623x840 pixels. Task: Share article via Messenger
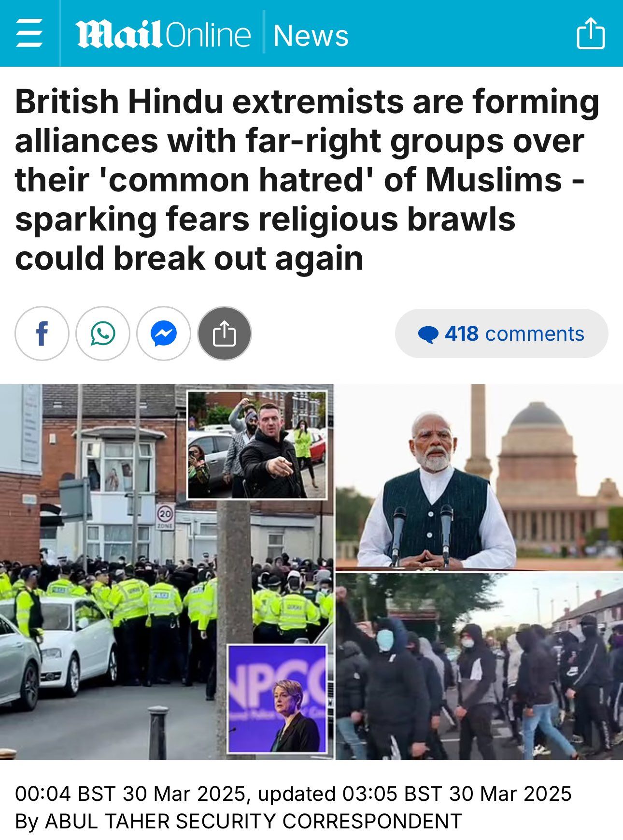coord(164,333)
